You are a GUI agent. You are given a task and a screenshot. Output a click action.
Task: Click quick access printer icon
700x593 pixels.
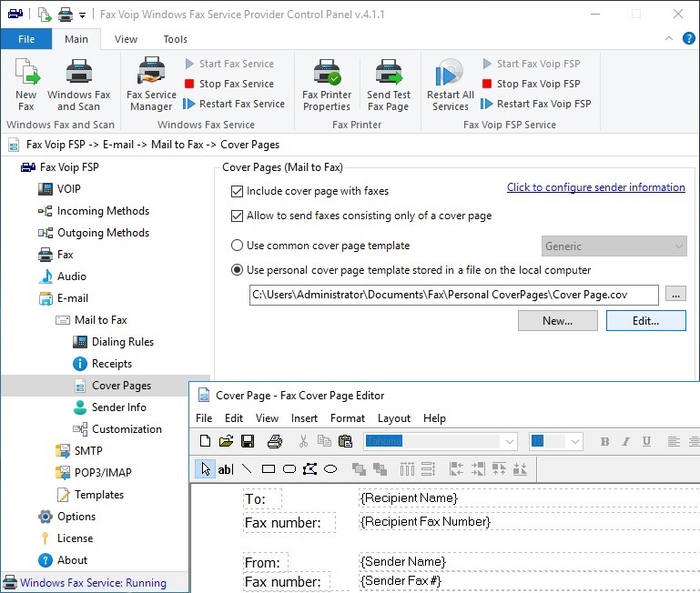[66, 15]
